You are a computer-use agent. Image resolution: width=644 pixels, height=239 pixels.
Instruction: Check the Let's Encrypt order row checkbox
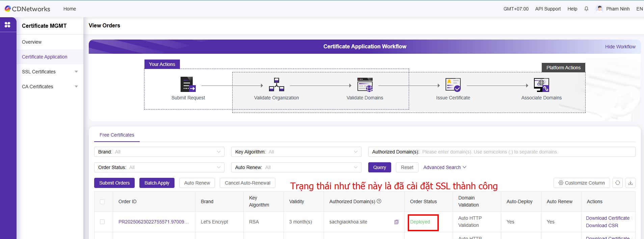(x=102, y=222)
